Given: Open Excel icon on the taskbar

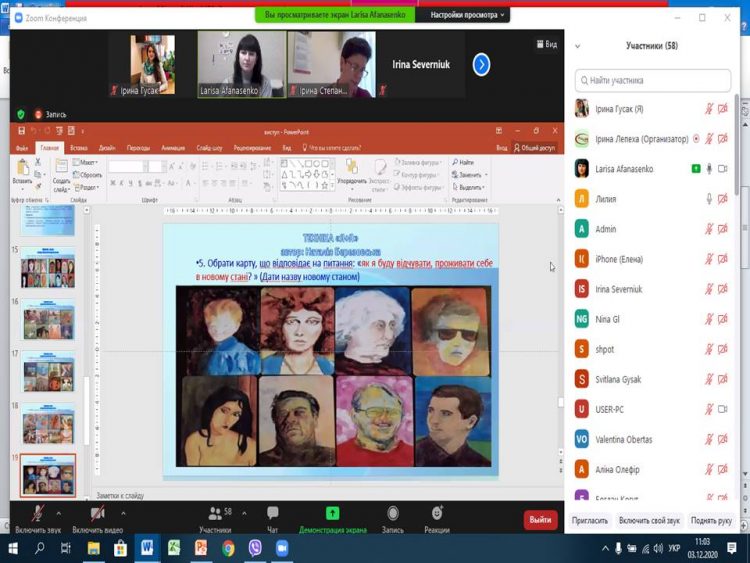Looking at the screenshot, I should tap(174, 548).
